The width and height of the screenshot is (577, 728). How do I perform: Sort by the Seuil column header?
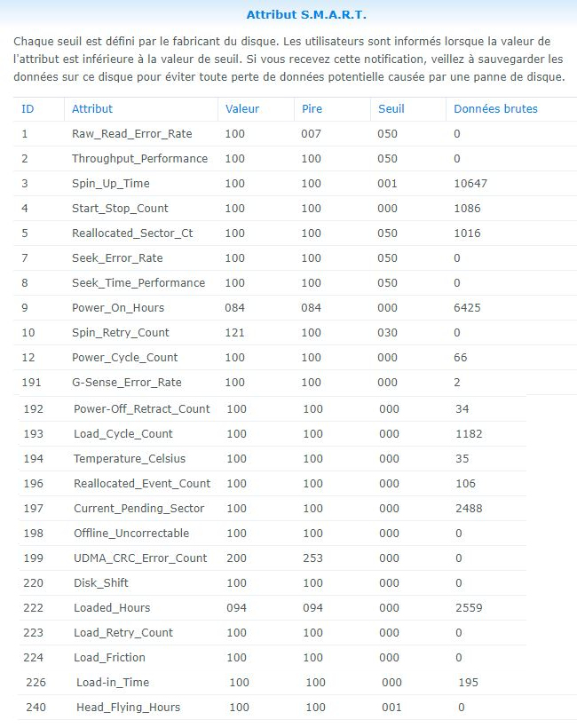tap(391, 108)
